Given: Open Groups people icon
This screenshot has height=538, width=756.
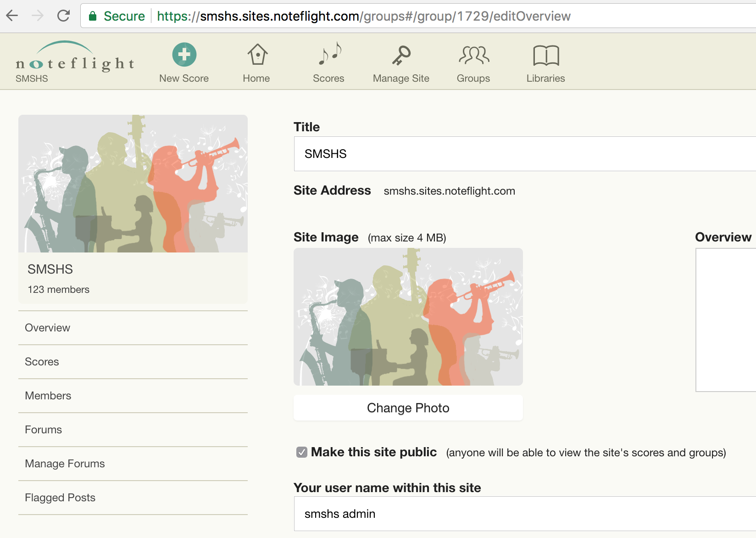Looking at the screenshot, I should pyautogui.click(x=473, y=56).
